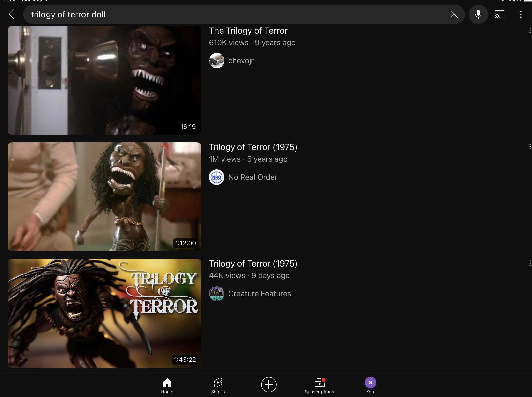Click '610K views · 9 years ago' text

click(x=252, y=43)
